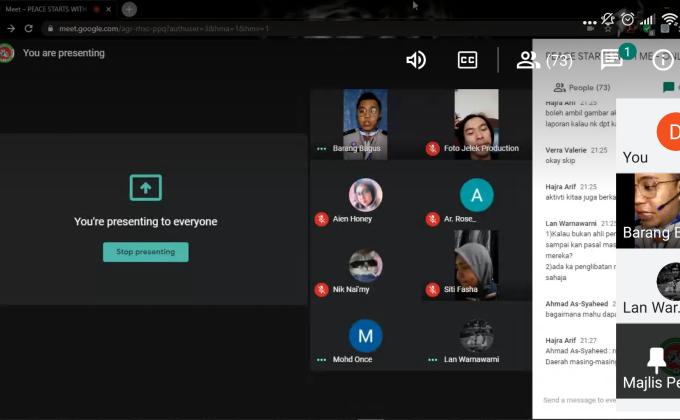Open more options dots for Lan Warnawarni
The width and height of the screenshot is (680, 420).
[x=432, y=359]
